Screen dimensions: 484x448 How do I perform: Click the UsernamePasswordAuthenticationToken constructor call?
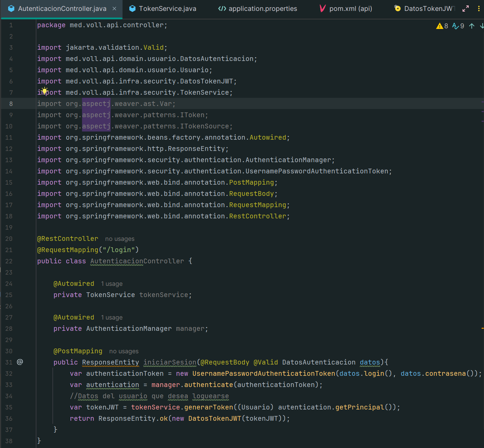tap(264, 374)
